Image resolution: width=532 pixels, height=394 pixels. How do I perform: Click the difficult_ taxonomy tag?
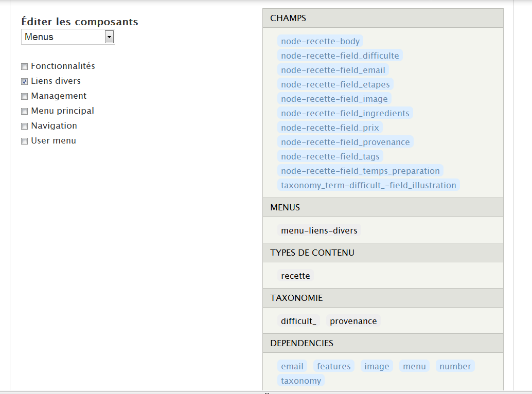(x=298, y=321)
